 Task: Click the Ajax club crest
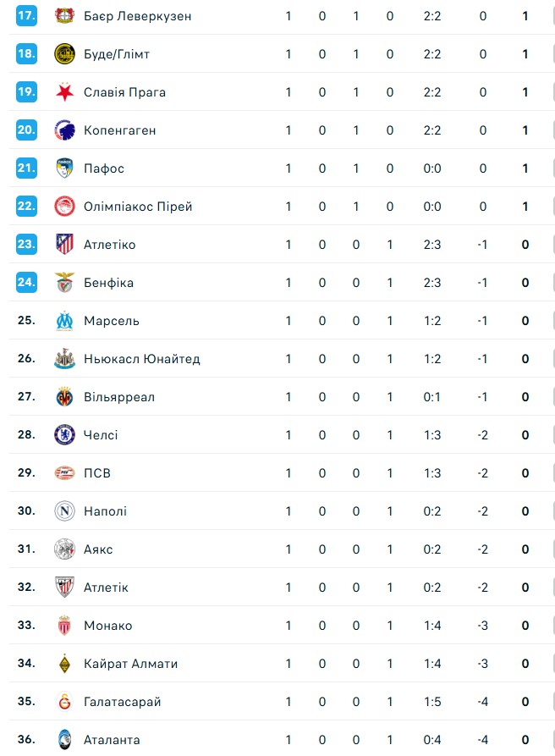click(64, 549)
